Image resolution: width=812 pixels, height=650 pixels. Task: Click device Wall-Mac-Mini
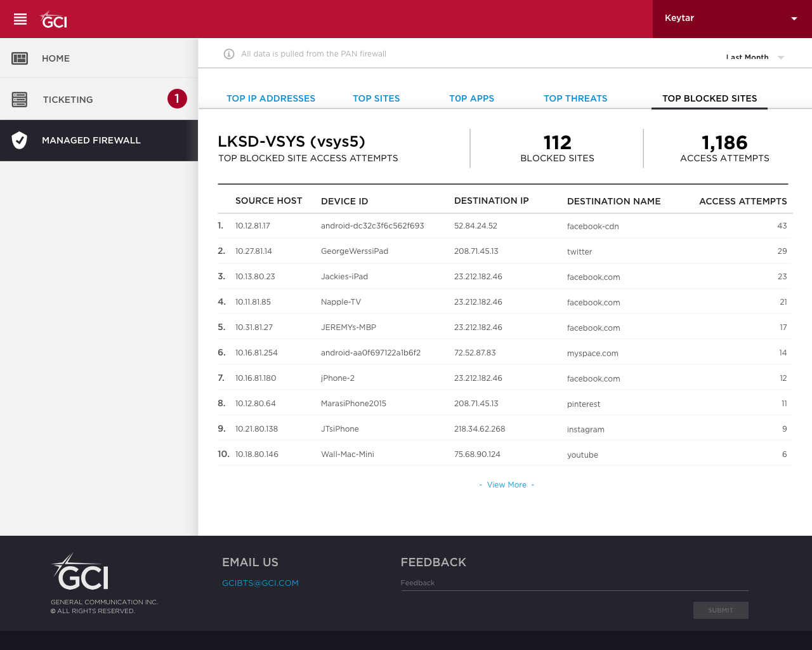click(348, 454)
